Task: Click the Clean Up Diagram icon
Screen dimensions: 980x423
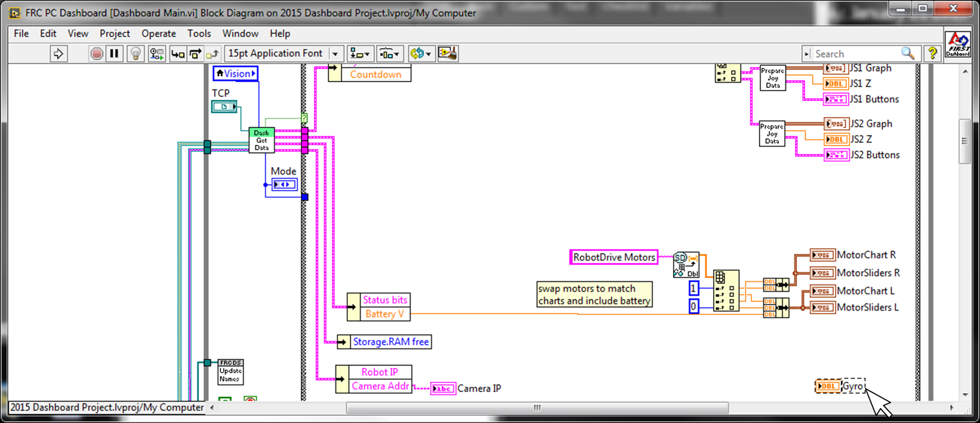Action: pyautogui.click(x=448, y=54)
